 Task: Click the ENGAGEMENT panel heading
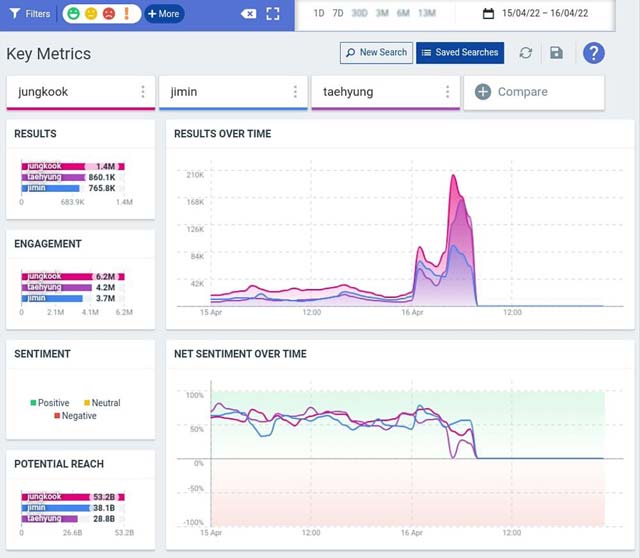pos(48,244)
